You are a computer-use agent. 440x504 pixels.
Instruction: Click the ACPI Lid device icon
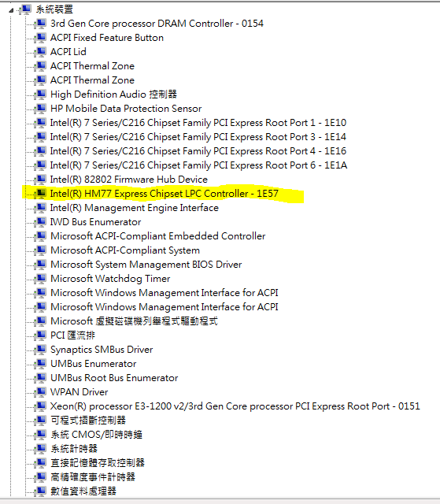40,52
